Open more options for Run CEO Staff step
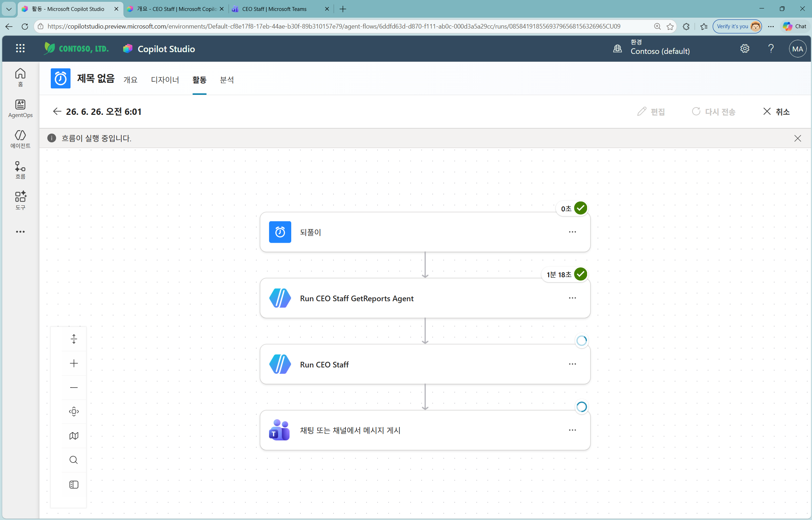 click(572, 364)
